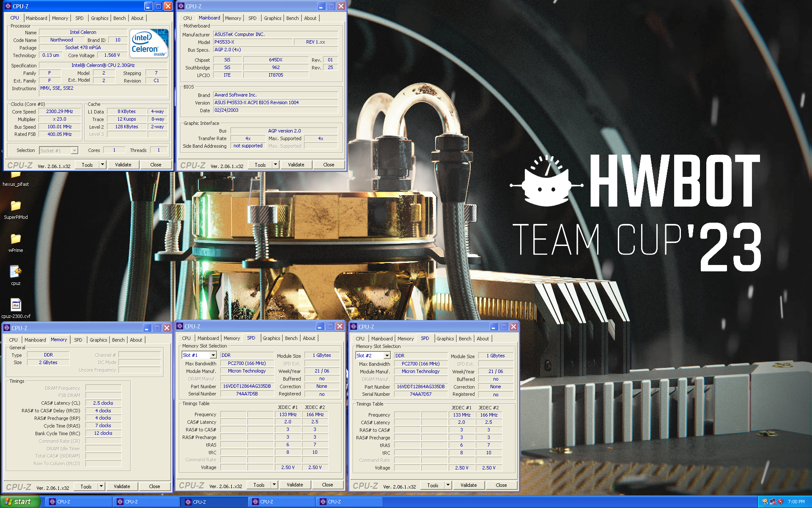Click the P4S533-X model field
Viewport: 812px width, 508px height.
point(252,42)
